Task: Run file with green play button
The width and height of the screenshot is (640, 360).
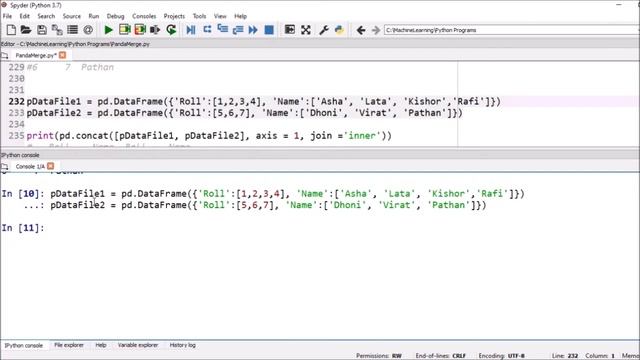Action: pos(109,30)
